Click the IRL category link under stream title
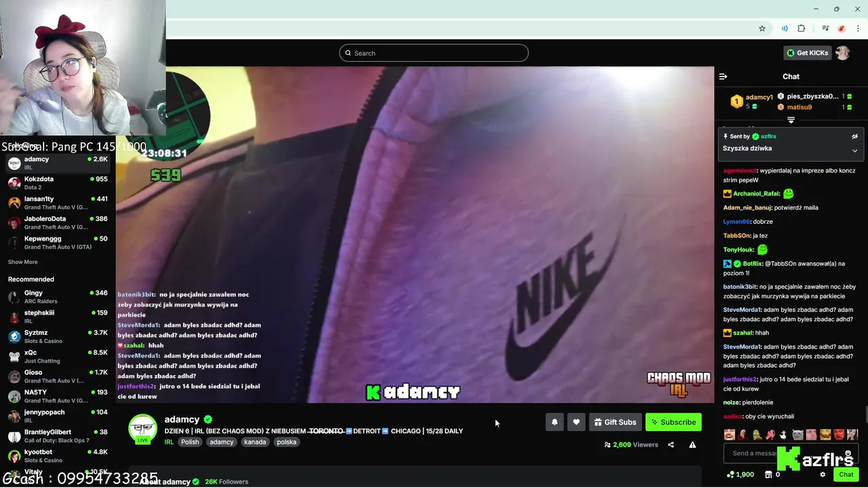 pos(169,442)
